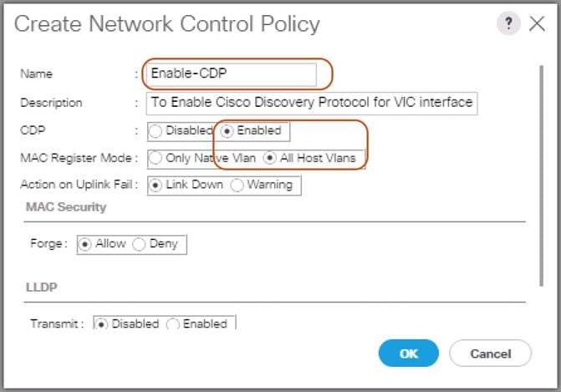Deny MAC forge under MAC Security
The image size is (561, 392).
pyautogui.click(x=139, y=244)
